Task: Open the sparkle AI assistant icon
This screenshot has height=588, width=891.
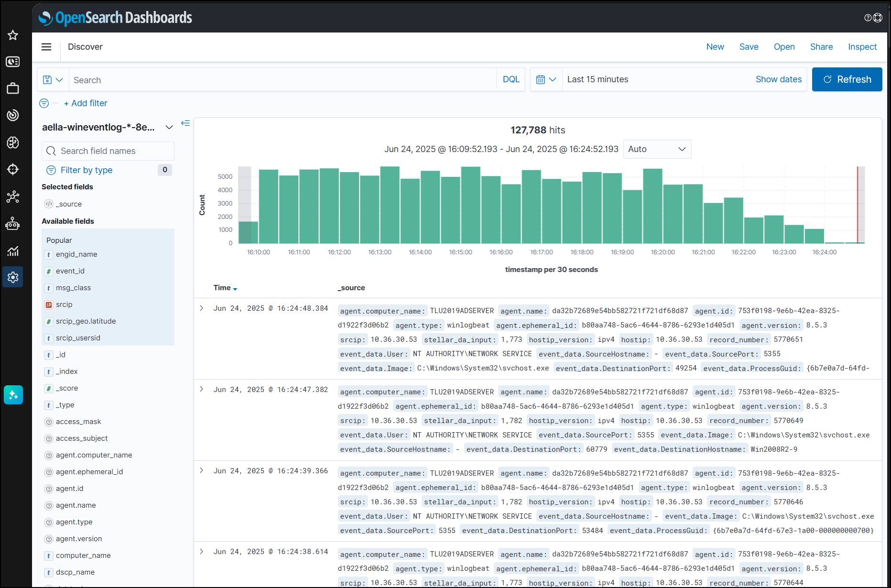Action: [x=13, y=395]
